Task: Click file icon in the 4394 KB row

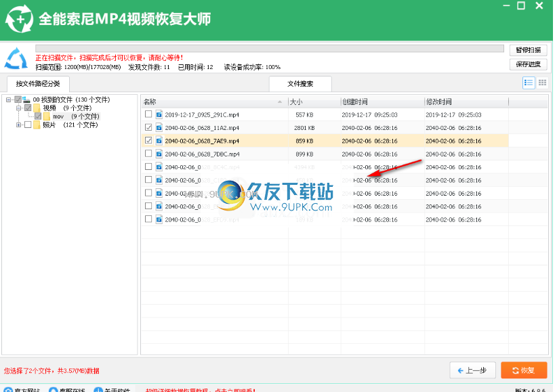Action: pyautogui.click(x=159, y=167)
